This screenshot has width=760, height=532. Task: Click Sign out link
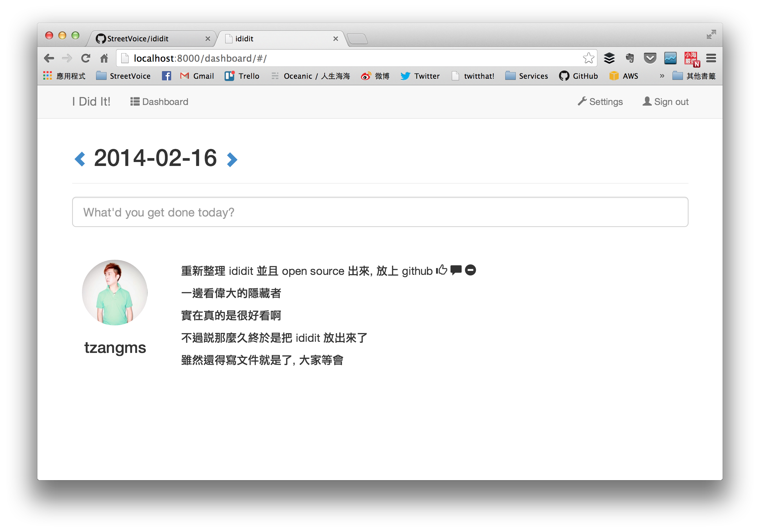[x=665, y=102]
